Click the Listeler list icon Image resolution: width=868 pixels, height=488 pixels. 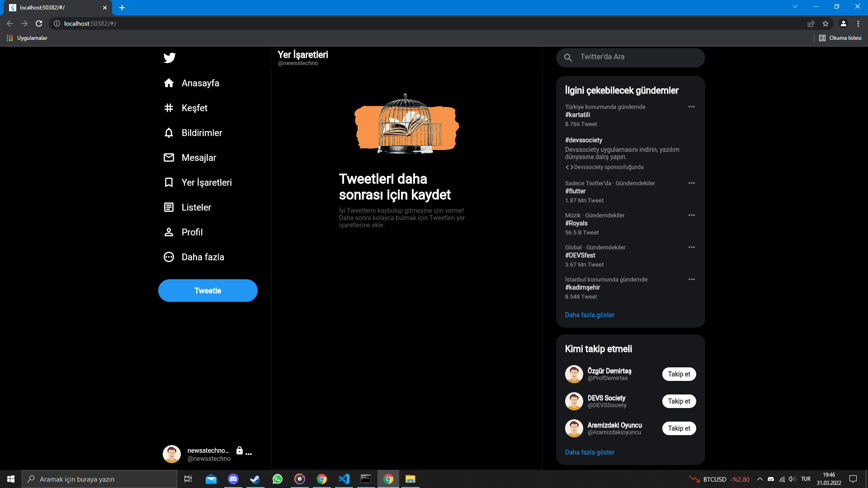click(169, 207)
